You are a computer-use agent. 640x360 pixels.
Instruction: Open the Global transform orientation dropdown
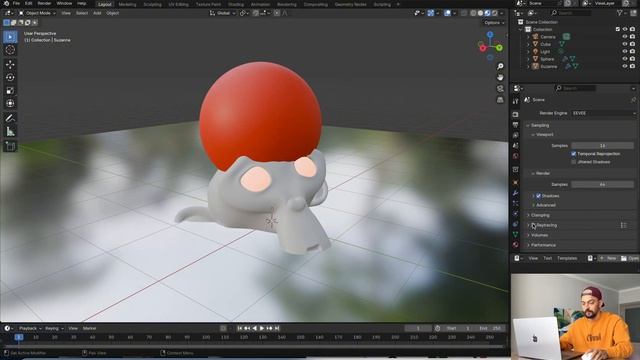point(223,13)
